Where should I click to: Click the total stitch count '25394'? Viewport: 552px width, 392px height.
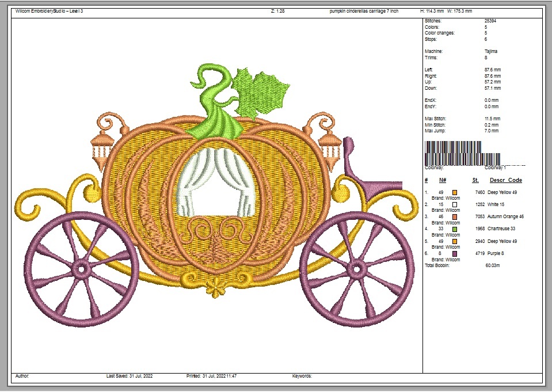(x=490, y=21)
